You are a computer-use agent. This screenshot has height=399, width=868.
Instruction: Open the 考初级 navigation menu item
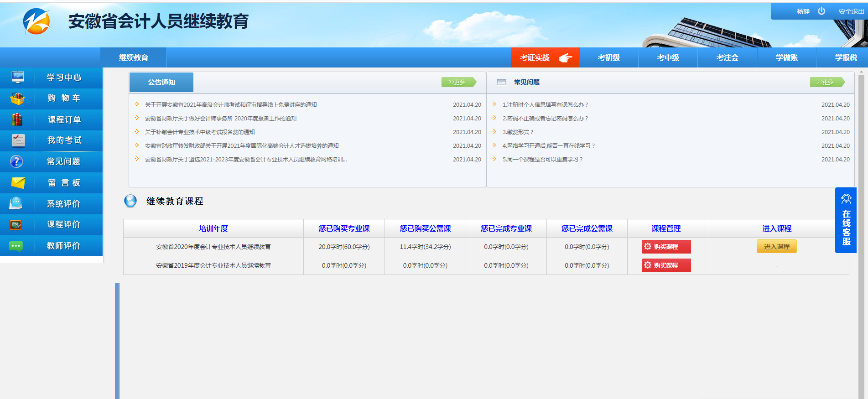tap(608, 57)
